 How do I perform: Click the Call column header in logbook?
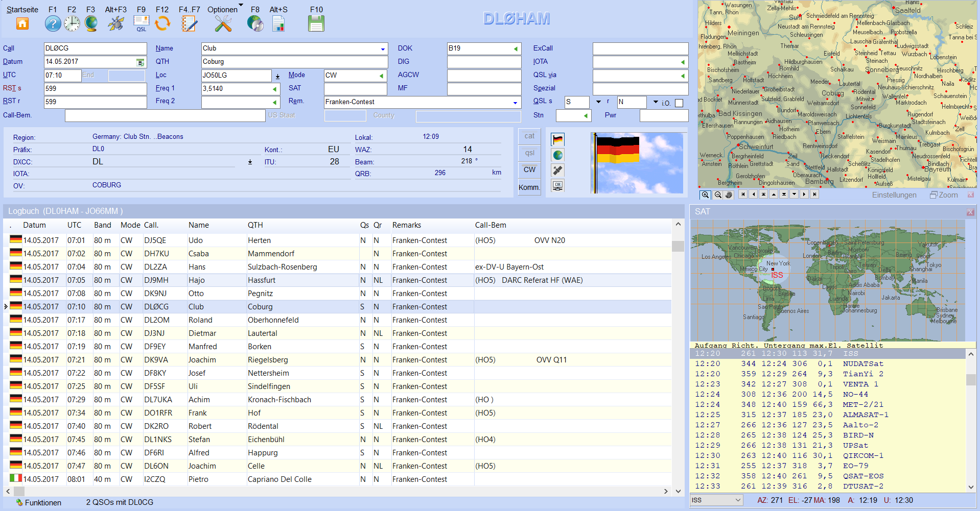(151, 225)
